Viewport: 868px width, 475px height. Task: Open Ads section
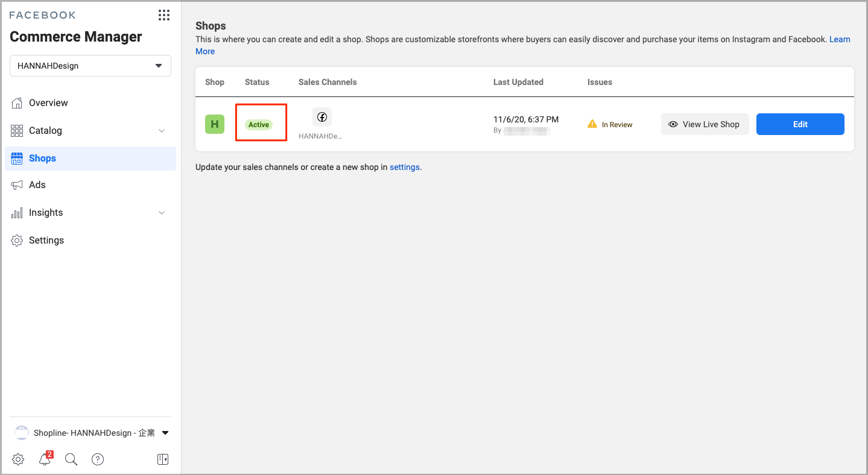[90, 185]
